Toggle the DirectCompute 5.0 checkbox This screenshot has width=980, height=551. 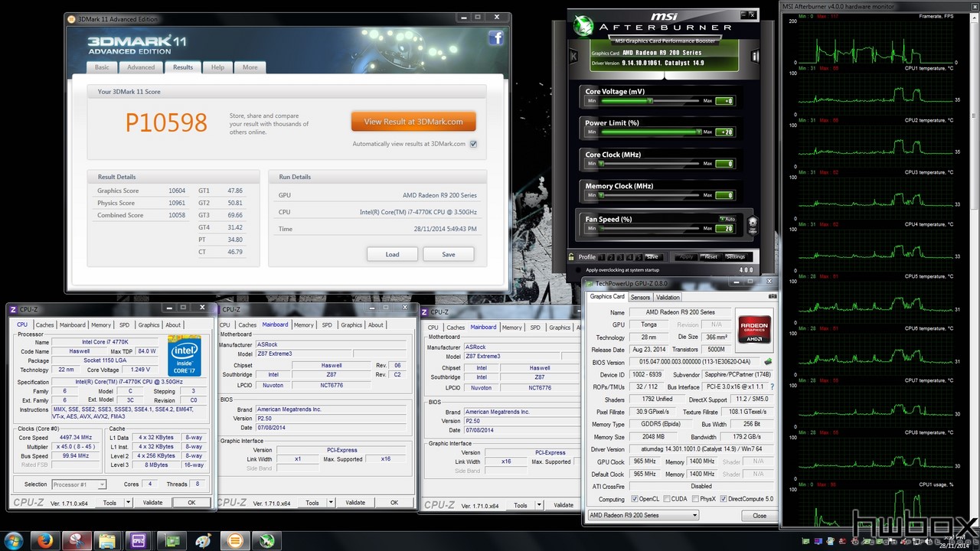pyautogui.click(x=724, y=499)
